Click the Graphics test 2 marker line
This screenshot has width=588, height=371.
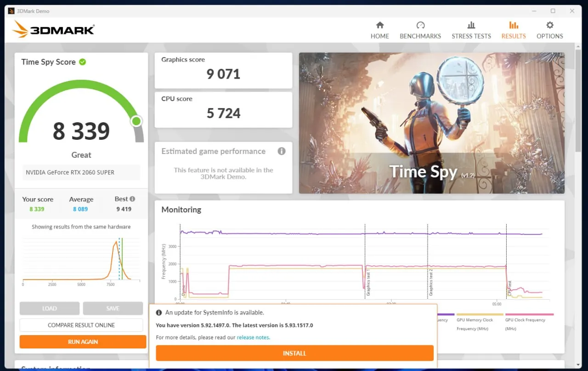(x=428, y=261)
